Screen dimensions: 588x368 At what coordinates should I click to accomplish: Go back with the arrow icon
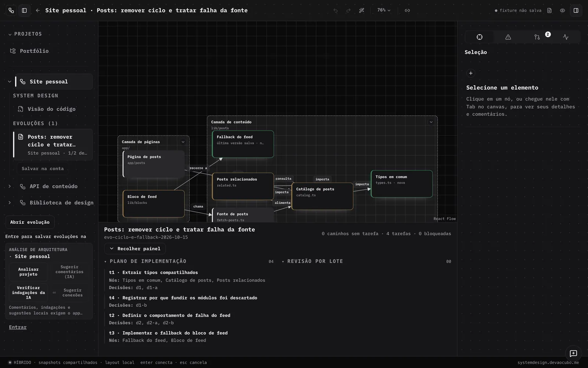(37, 10)
